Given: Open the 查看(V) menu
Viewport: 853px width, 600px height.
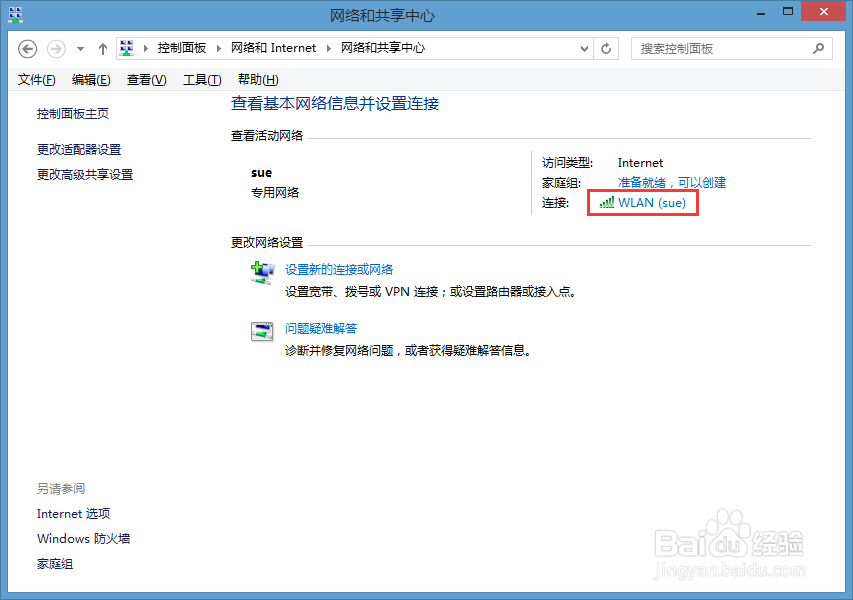Looking at the screenshot, I should point(146,79).
